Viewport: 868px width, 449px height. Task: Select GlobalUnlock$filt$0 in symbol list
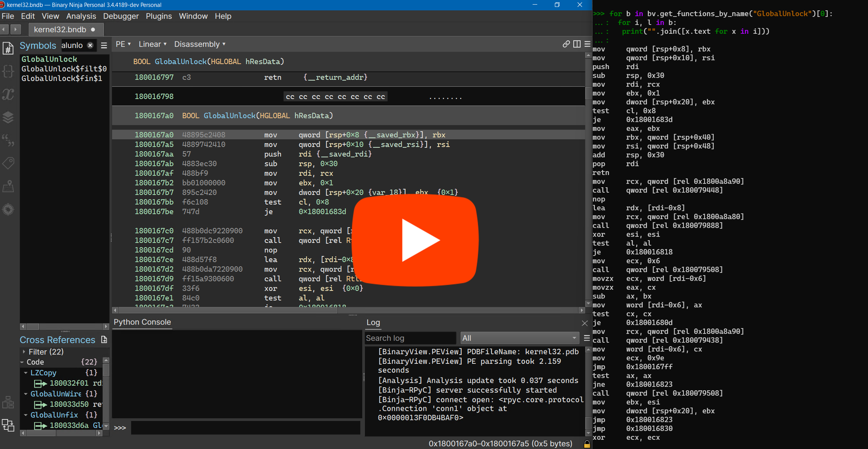tap(64, 69)
